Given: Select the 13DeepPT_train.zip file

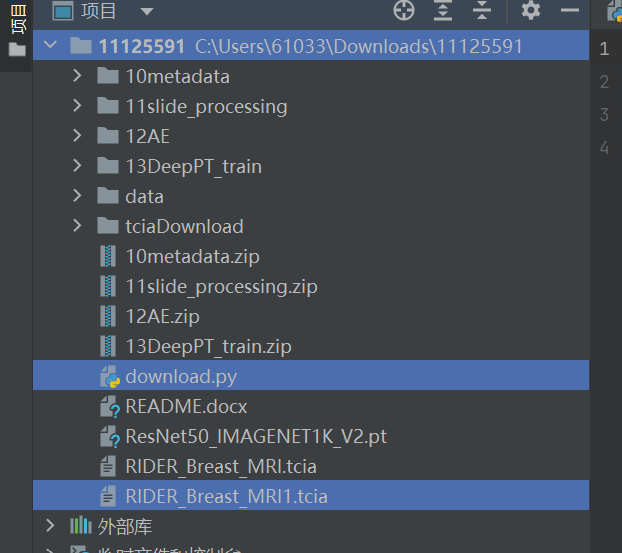Looking at the screenshot, I should point(209,347).
